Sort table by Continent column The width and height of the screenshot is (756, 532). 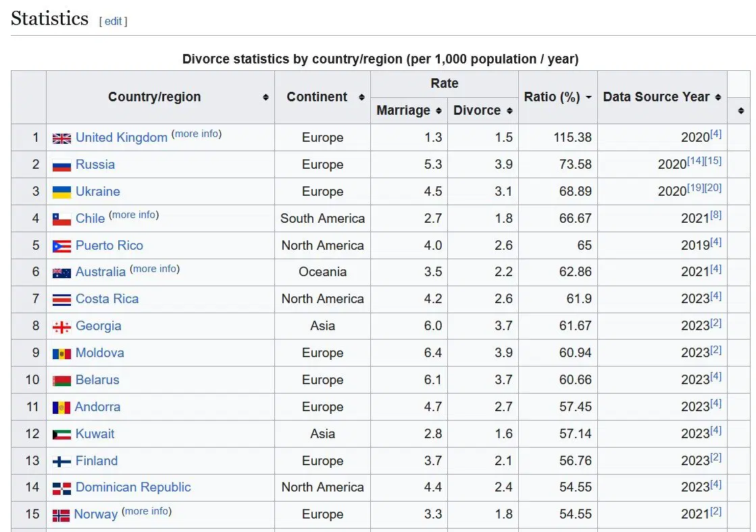(x=361, y=97)
